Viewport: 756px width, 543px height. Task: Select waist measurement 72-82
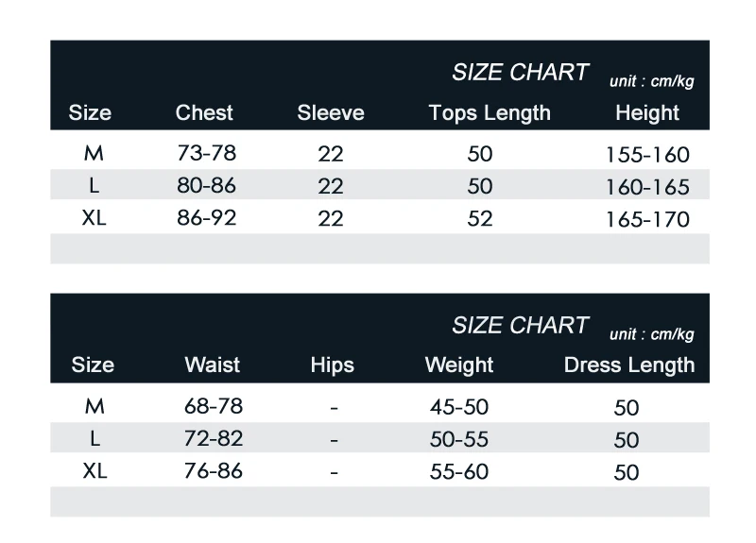coord(214,438)
